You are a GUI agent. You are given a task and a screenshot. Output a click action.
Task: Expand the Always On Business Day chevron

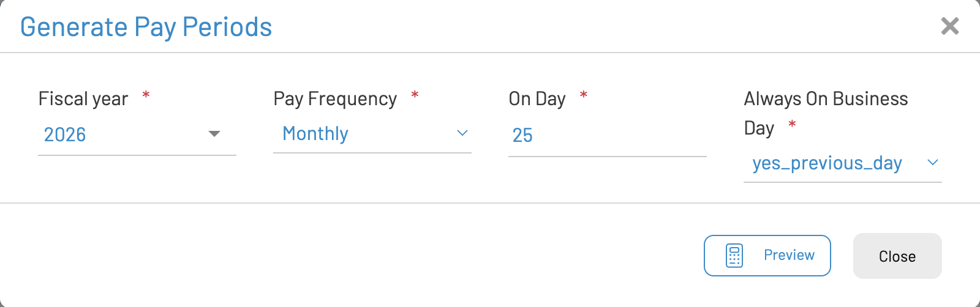coord(933,163)
